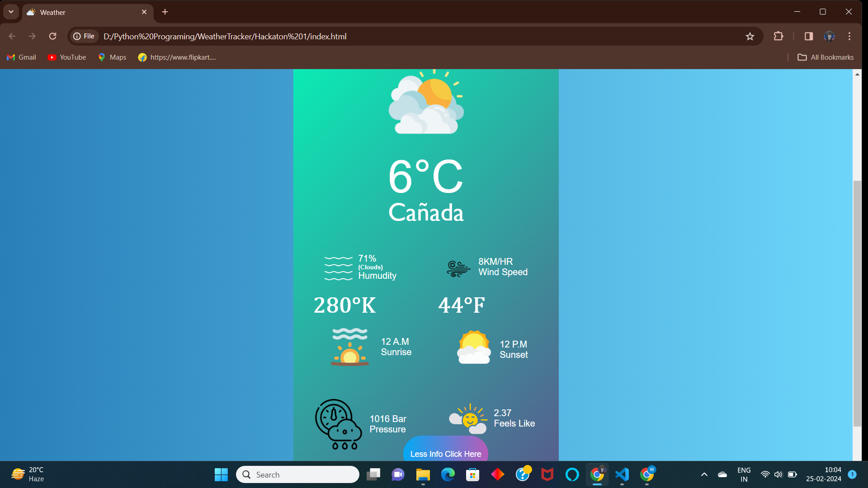Open the All Bookmarks folder
The image size is (868, 488).
(x=826, y=57)
